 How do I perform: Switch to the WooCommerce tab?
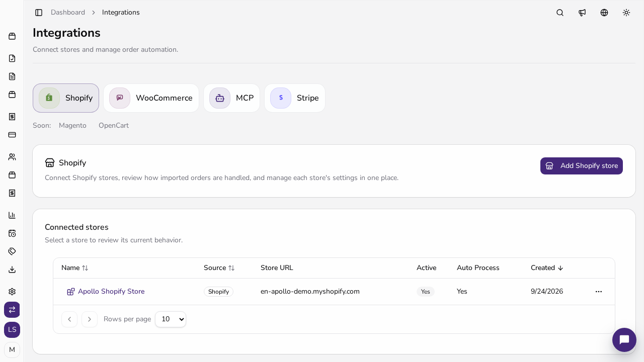(x=151, y=98)
